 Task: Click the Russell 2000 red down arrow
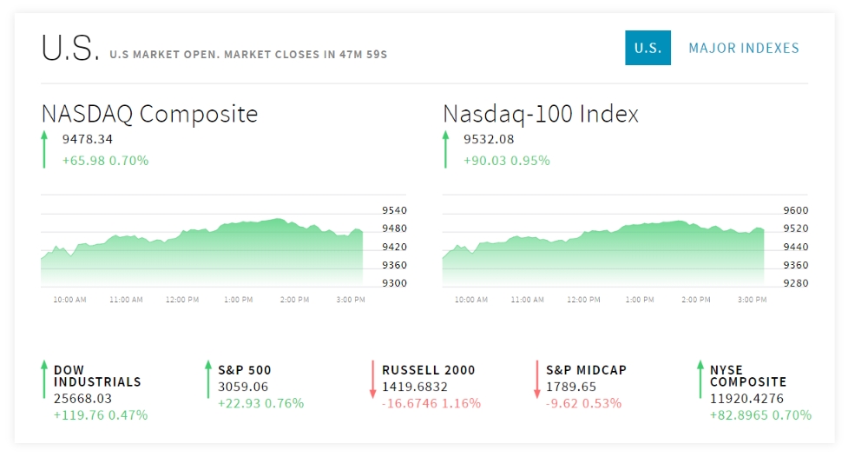tap(372, 380)
